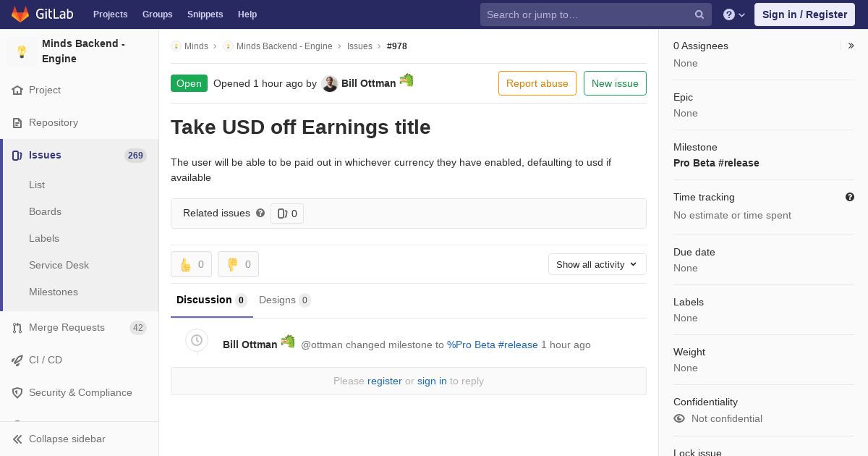
Task: Open Service Desk in sidebar
Action: [59, 265]
